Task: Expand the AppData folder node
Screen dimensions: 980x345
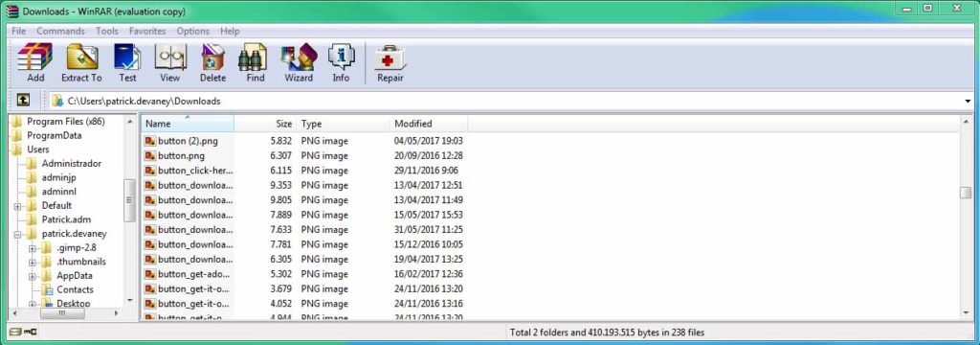Action: tap(33, 276)
